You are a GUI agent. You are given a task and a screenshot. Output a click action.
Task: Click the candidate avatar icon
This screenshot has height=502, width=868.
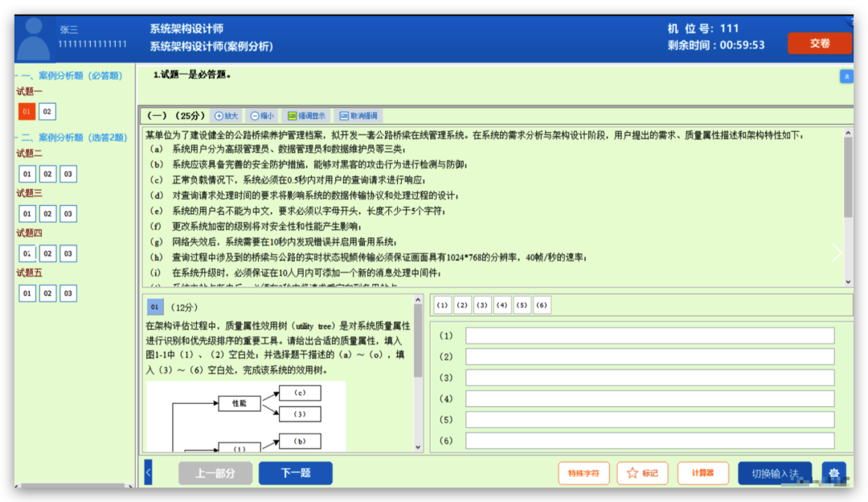33,39
